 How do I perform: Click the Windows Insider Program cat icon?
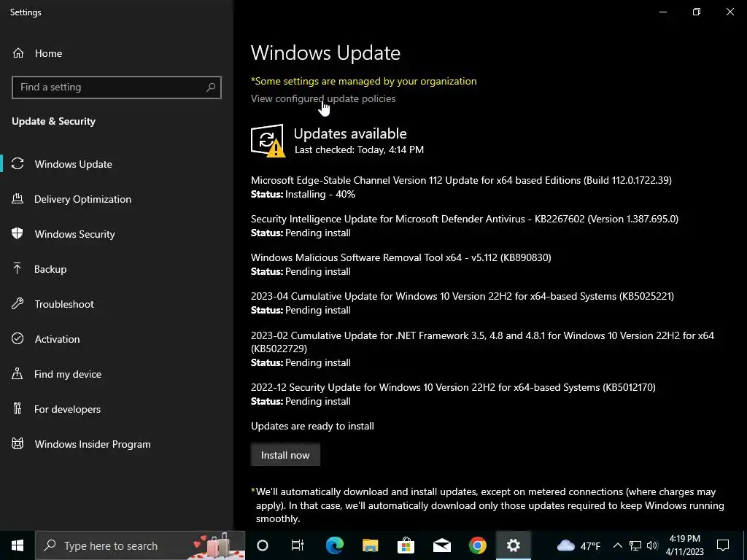click(x=18, y=444)
